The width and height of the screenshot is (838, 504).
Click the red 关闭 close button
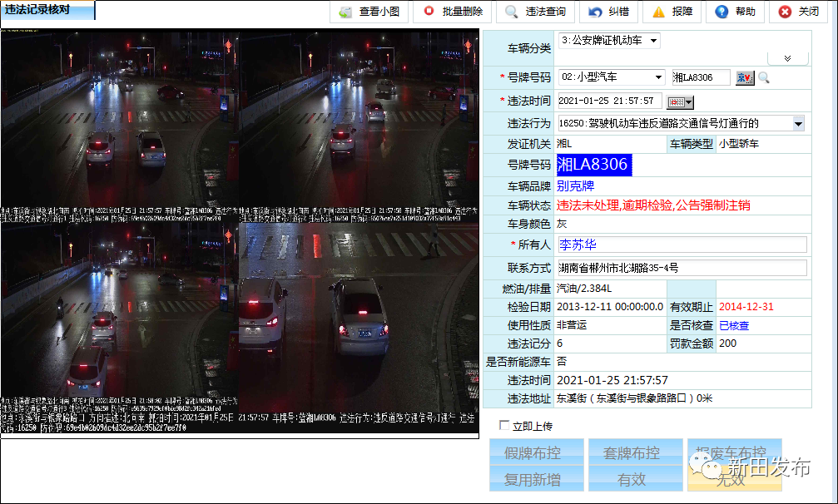[x=798, y=12]
